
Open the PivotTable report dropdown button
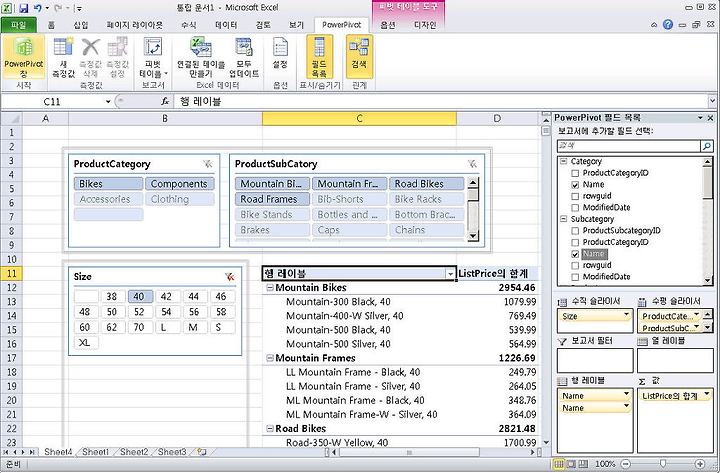point(153,57)
